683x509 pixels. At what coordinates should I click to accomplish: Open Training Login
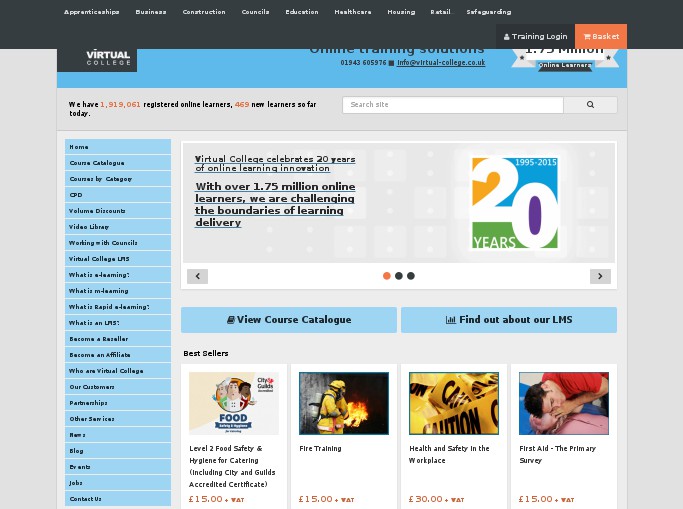click(x=535, y=37)
